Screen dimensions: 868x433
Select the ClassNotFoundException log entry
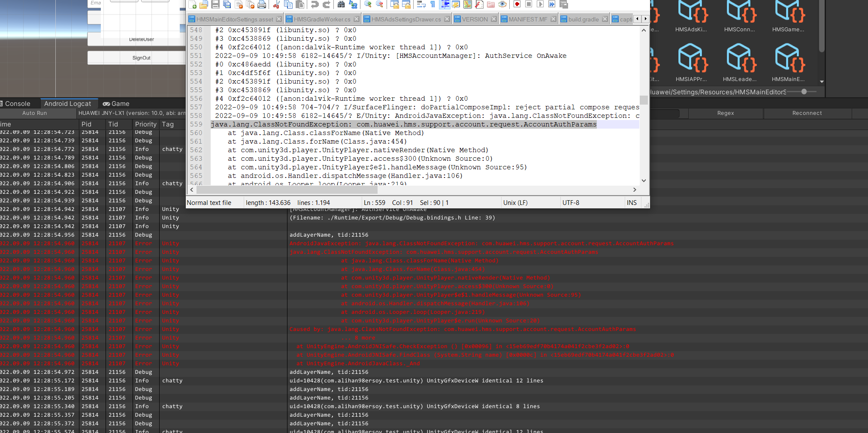[x=403, y=124]
